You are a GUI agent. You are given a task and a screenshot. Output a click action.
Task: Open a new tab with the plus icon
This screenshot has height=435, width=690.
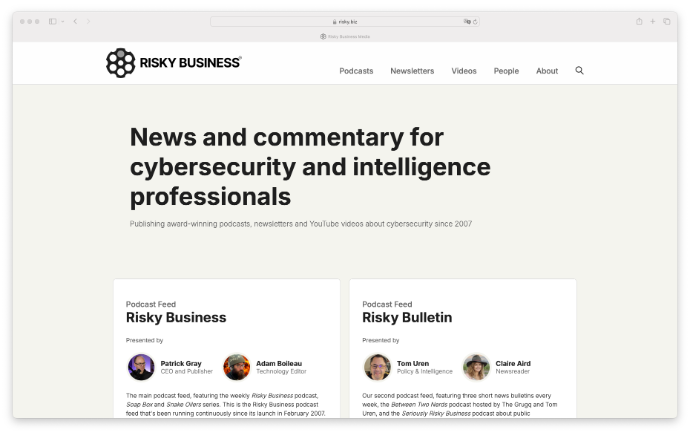[653, 21]
